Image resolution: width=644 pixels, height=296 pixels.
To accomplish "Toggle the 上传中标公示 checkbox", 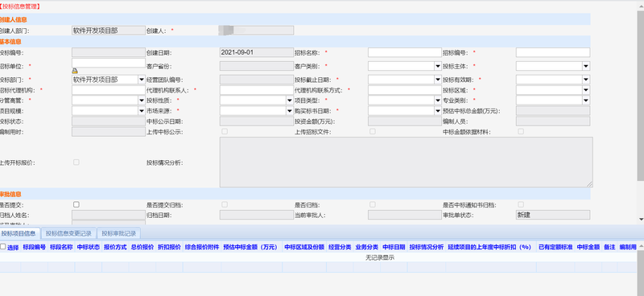I will click(225, 131).
